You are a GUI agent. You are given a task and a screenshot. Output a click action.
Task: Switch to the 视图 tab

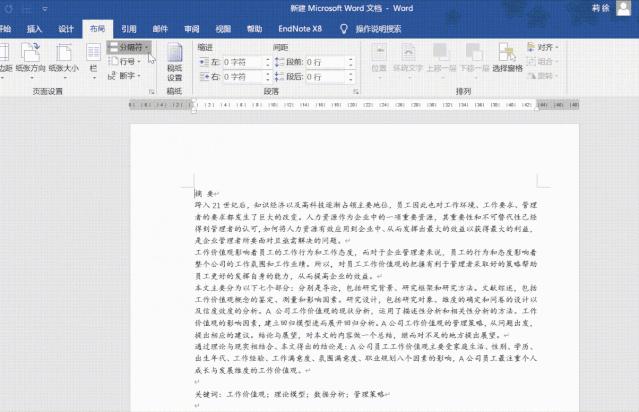[x=223, y=29]
